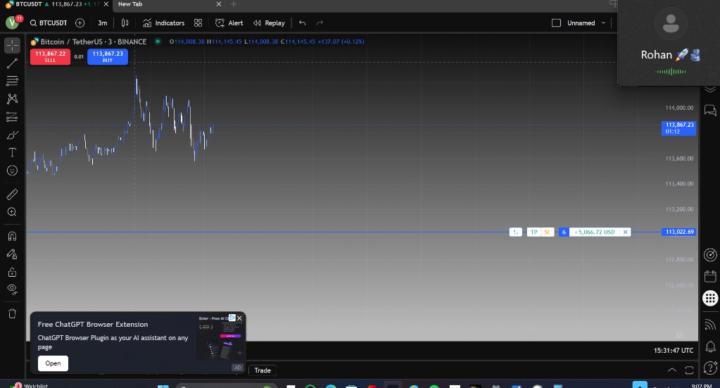Add SL on the position line

[x=547, y=232]
